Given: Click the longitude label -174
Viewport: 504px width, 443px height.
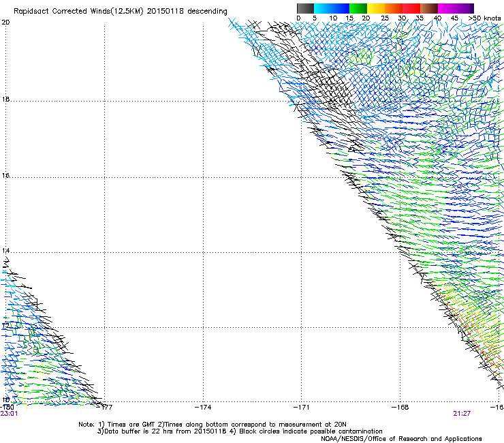Looking at the screenshot, I should coord(203,408).
